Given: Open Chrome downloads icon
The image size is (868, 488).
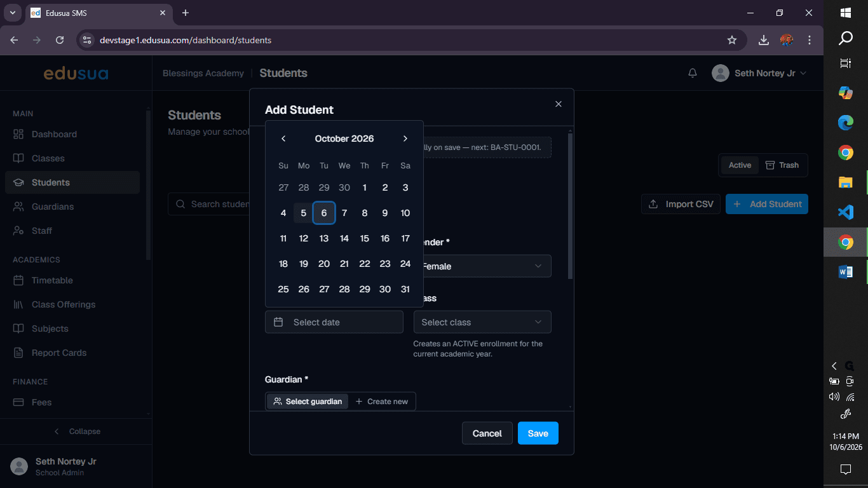Looking at the screenshot, I should [x=764, y=40].
